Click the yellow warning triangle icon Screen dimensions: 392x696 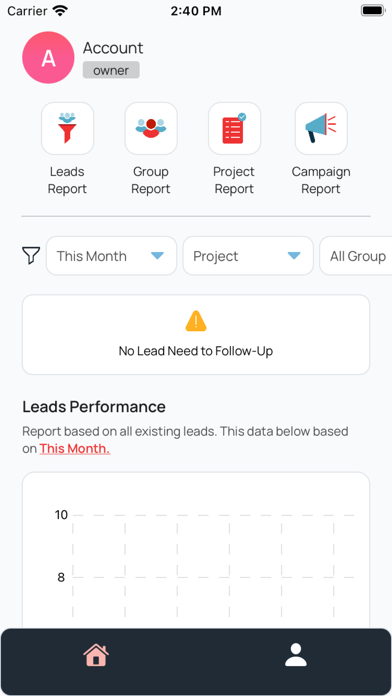(x=196, y=321)
